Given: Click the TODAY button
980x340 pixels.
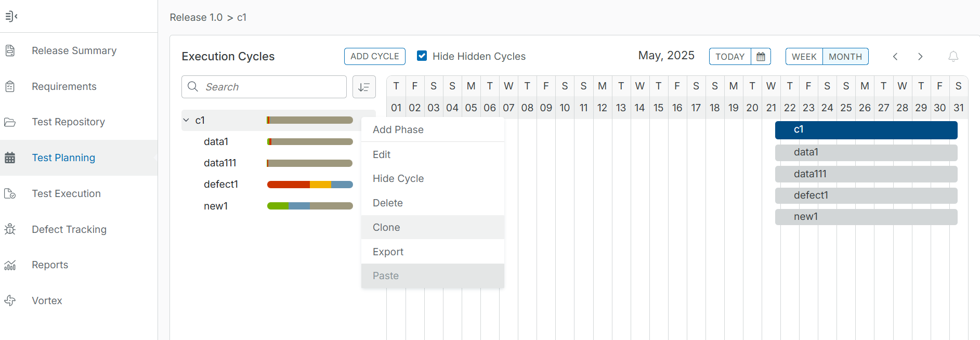Looking at the screenshot, I should (730, 57).
